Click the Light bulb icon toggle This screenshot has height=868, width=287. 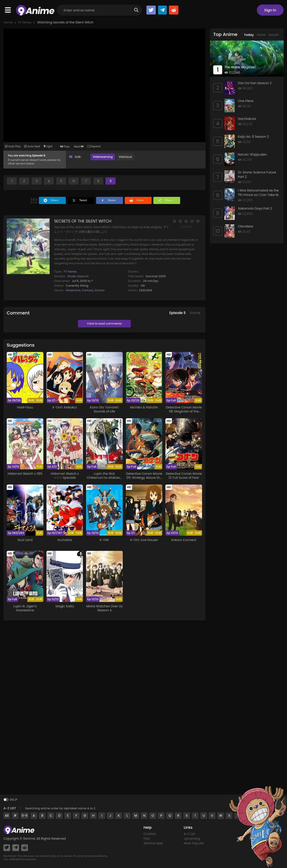point(48,146)
